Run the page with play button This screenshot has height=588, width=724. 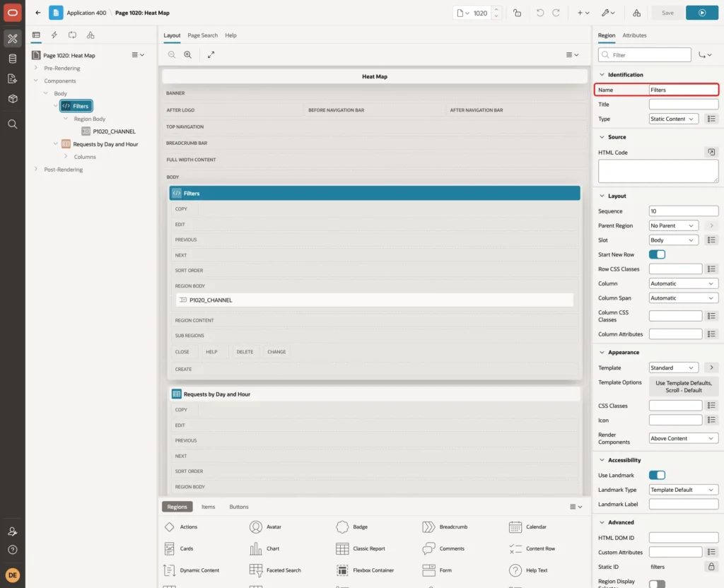701,13
